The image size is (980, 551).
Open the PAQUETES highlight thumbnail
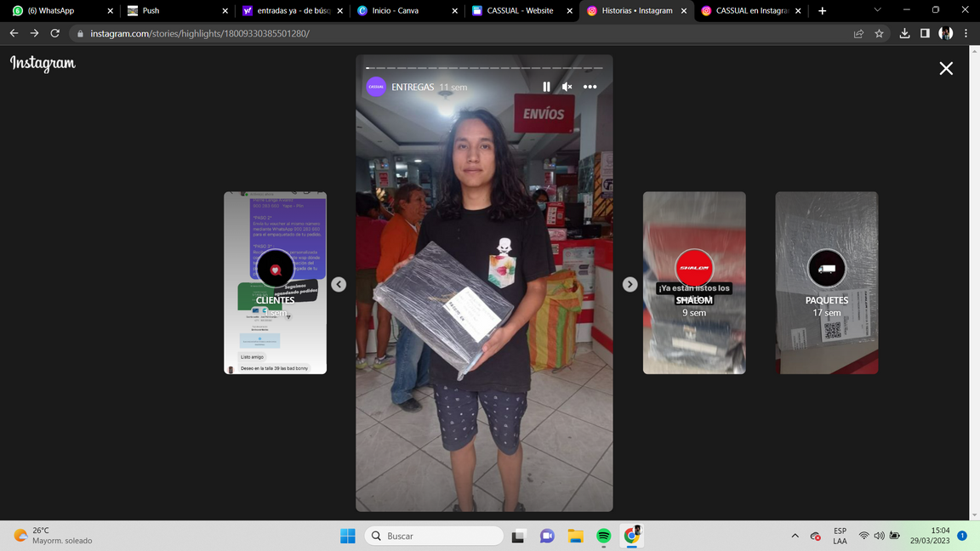click(x=826, y=282)
